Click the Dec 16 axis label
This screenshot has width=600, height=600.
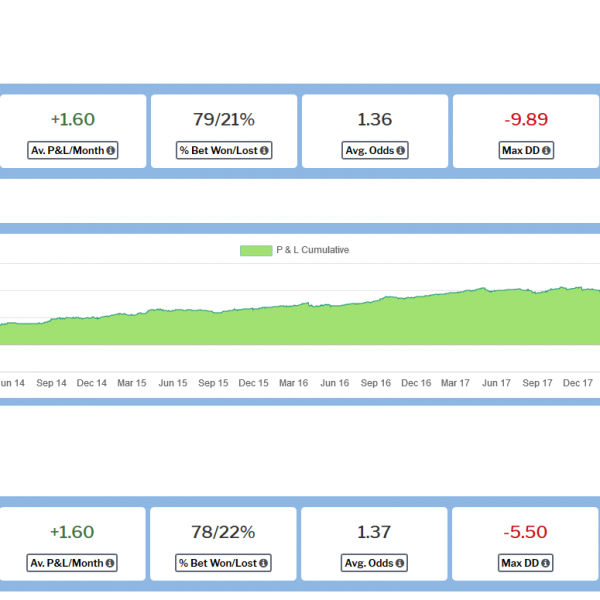coord(415,383)
